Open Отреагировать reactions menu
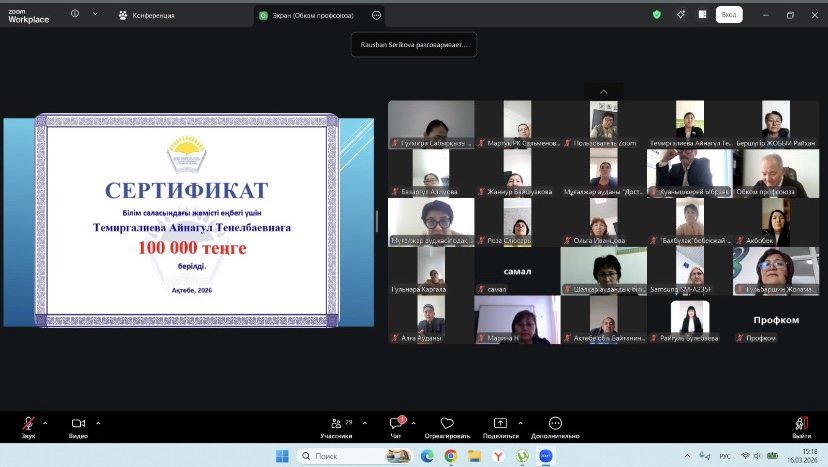This screenshot has height=467, width=828. click(447, 424)
